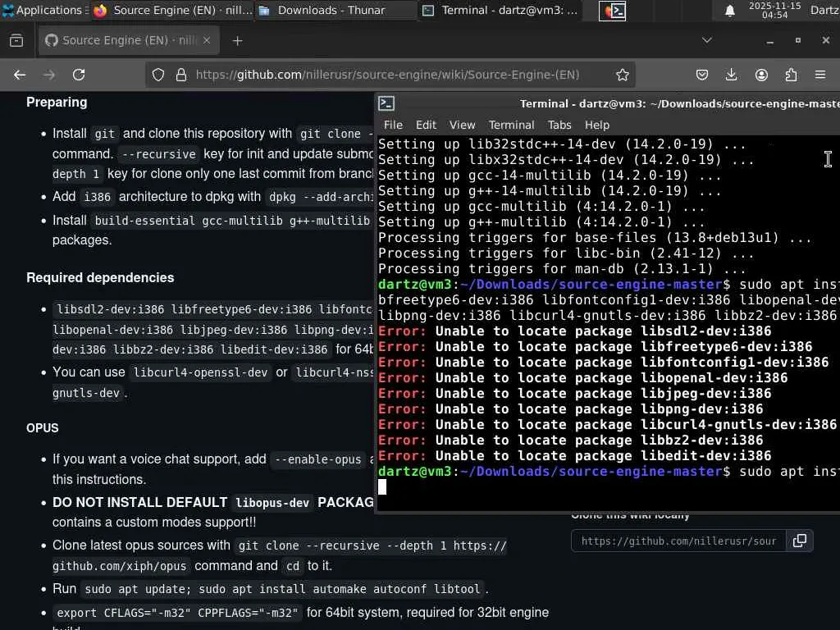Click the Required dependencies heading
The width and height of the screenshot is (840, 630).
(x=100, y=277)
